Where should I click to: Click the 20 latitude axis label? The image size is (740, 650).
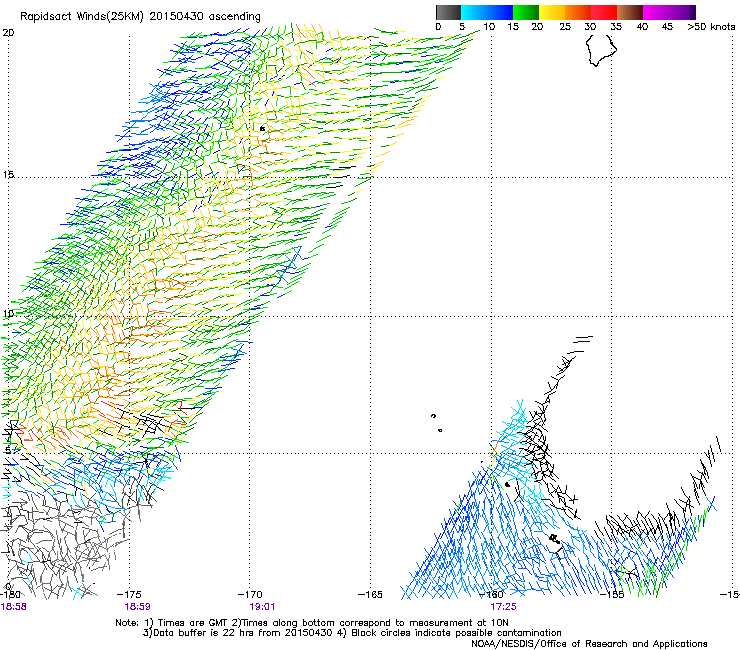click(x=8, y=33)
